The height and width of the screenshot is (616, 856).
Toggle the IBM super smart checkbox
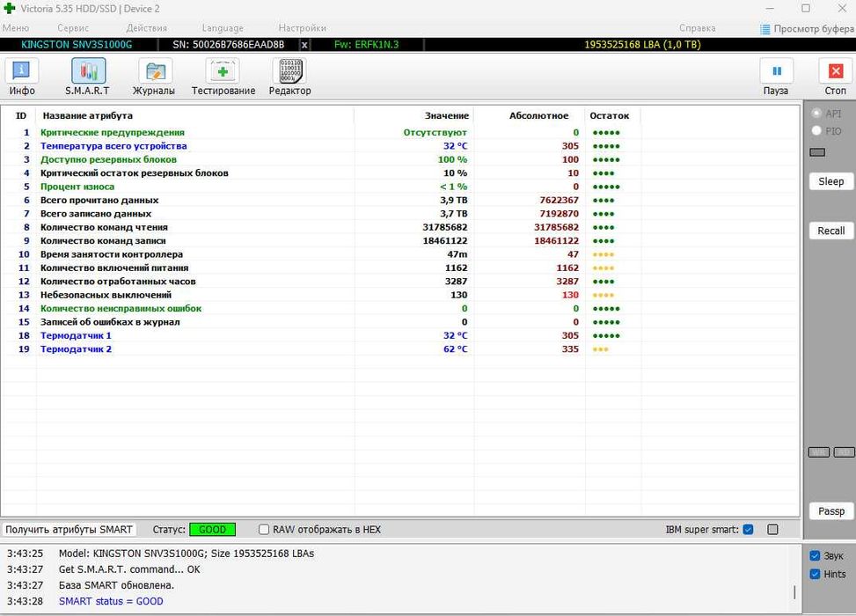point(749,529)
